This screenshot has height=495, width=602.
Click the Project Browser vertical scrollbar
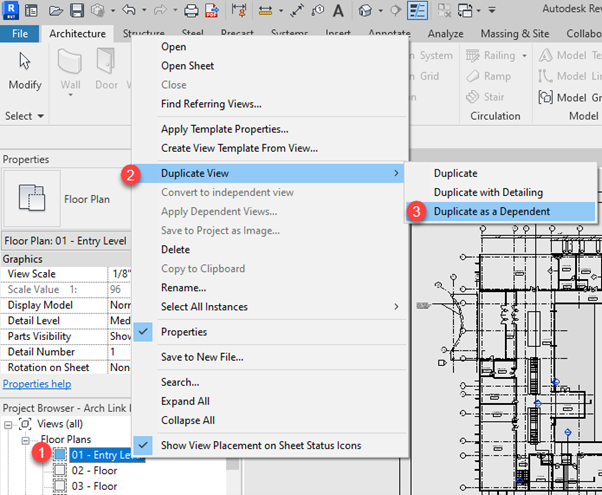[233, 465]
